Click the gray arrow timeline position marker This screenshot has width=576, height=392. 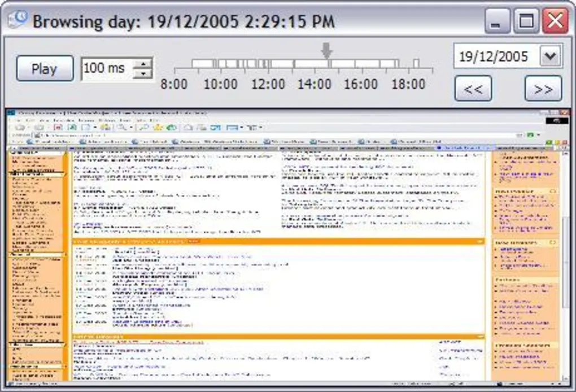tap(326, 50)
